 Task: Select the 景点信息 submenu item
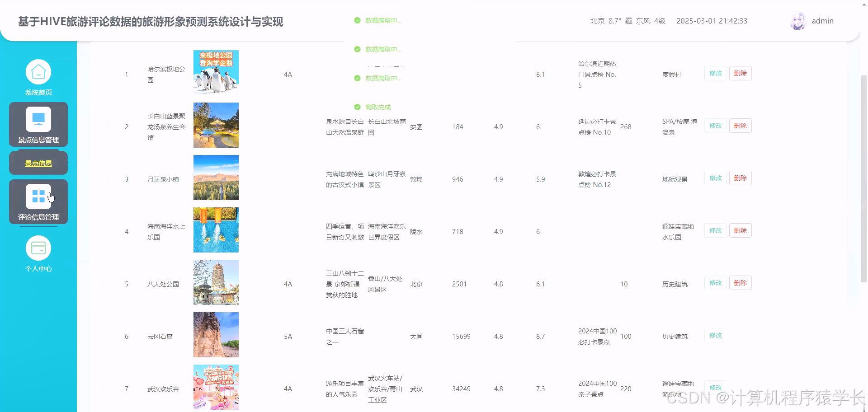(x=38, y=163)
